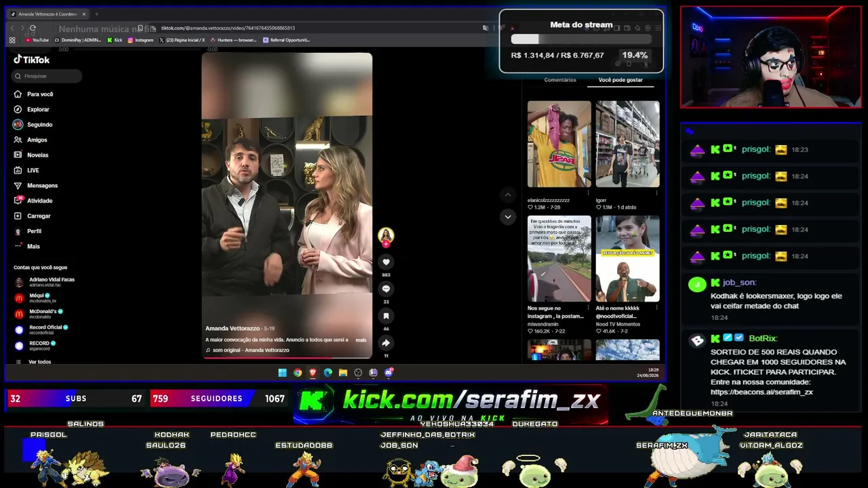
Task: Open the Página Inicial / X bookmark
Action: pyautogui.click(x=182, y=40)
